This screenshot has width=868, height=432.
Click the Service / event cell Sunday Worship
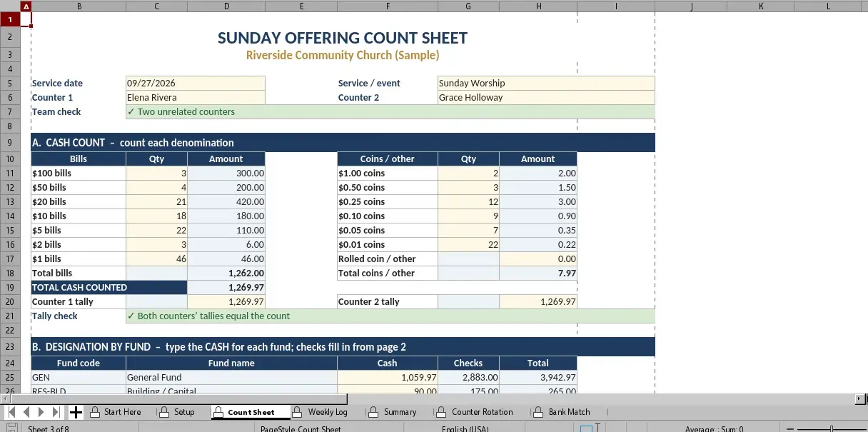click(x=546, y=84)
